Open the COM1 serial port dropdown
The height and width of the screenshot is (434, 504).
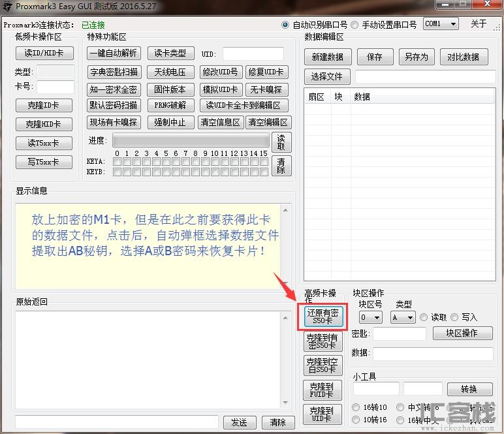pyautogui.click(x=441, y=23)
